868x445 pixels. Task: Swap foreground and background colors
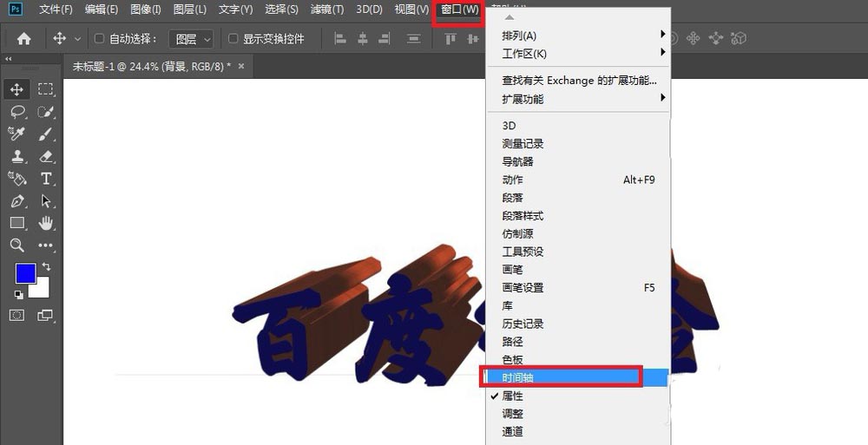point(46,267)
